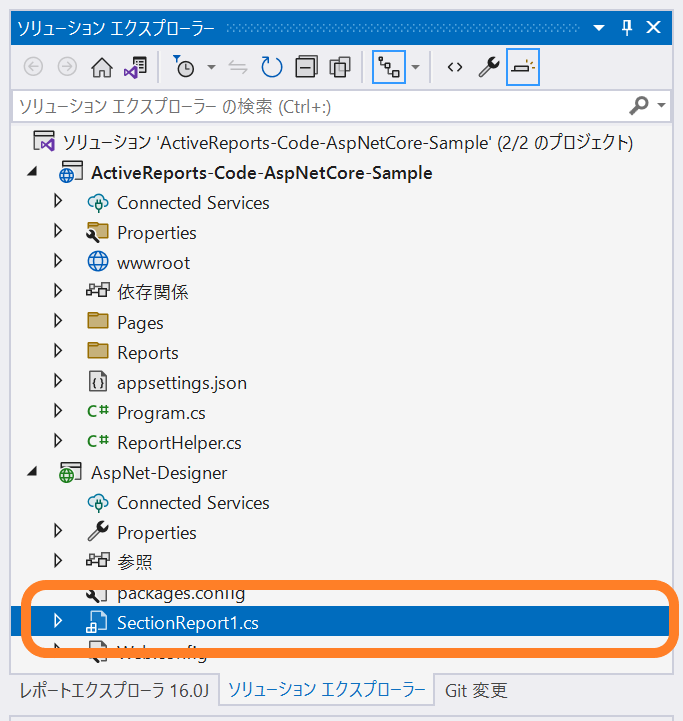The width and height of the screenshot is (683, 721).
Task: Click the C# icon of ReportHelper.cs
Action: 98,441
